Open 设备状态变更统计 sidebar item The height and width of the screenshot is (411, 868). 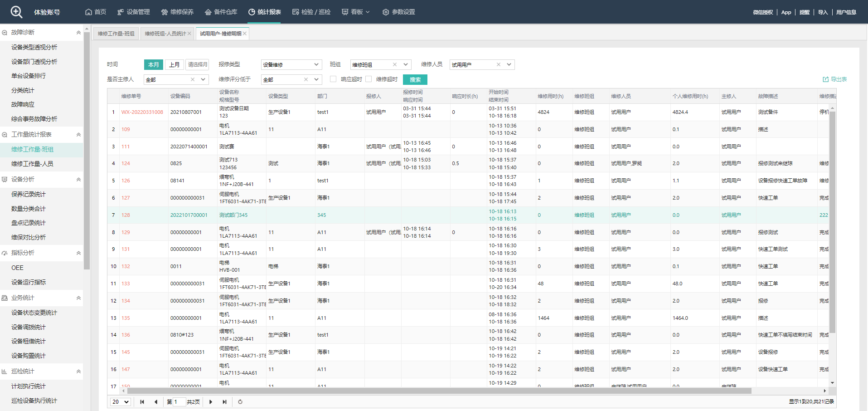34,313
